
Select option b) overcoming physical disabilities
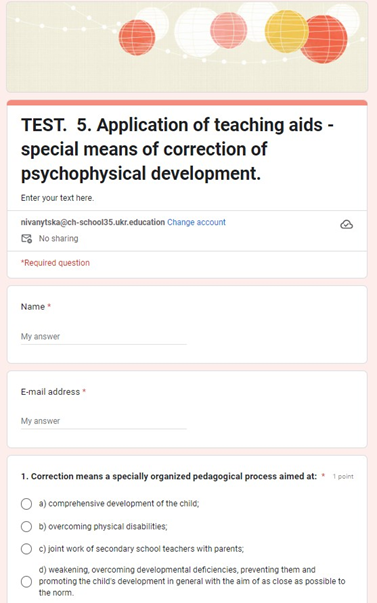point(26,526)
